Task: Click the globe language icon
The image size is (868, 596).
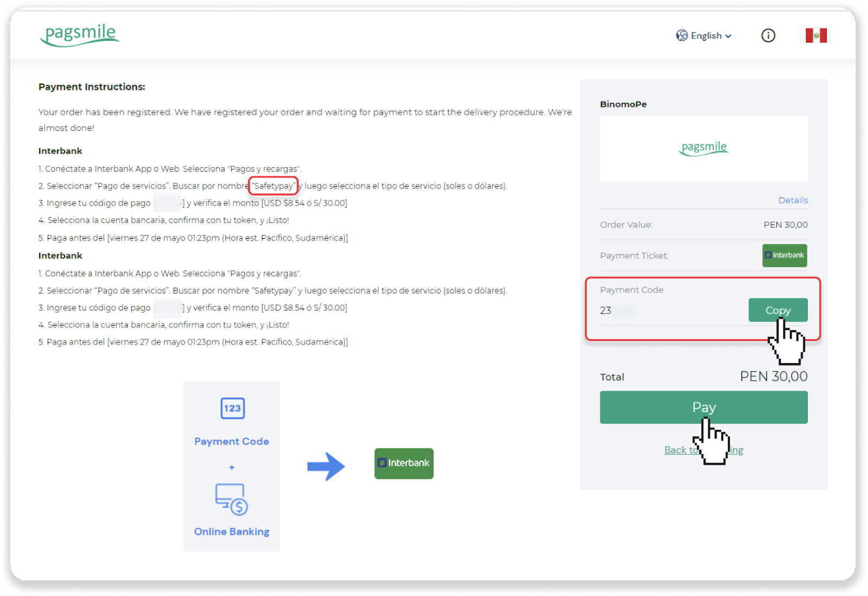Action: click(682, 36)
